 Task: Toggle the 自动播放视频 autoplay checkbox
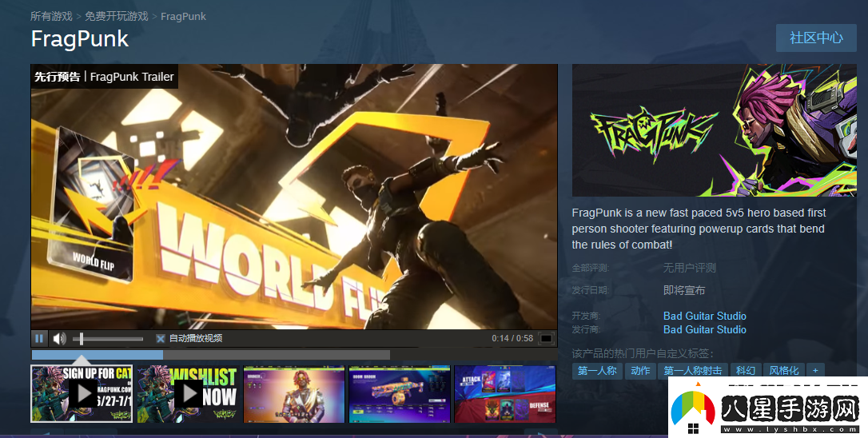coord(161,339)
